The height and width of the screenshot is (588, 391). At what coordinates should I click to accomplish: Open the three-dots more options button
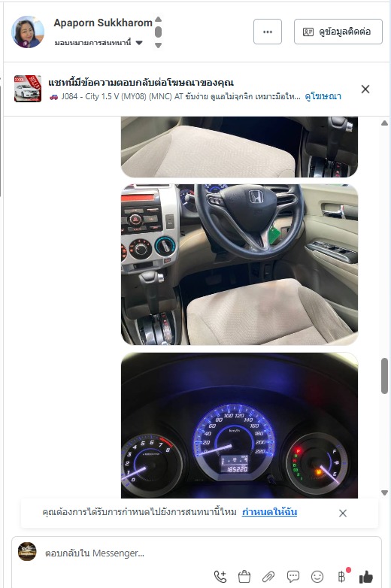(x=267, y=32)
